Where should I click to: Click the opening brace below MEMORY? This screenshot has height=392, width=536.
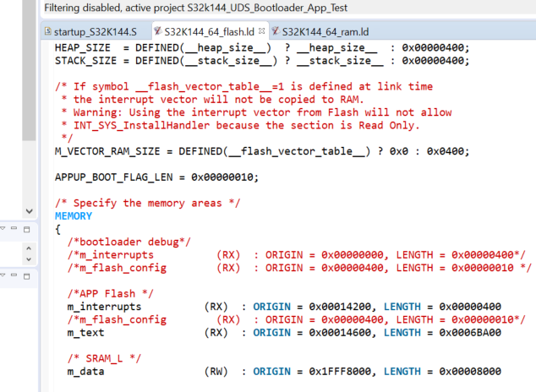tap(57, 229)
